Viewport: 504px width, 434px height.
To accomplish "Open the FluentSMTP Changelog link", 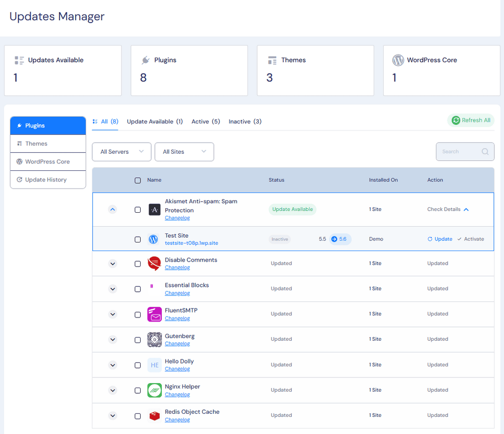I will (177, 318).
